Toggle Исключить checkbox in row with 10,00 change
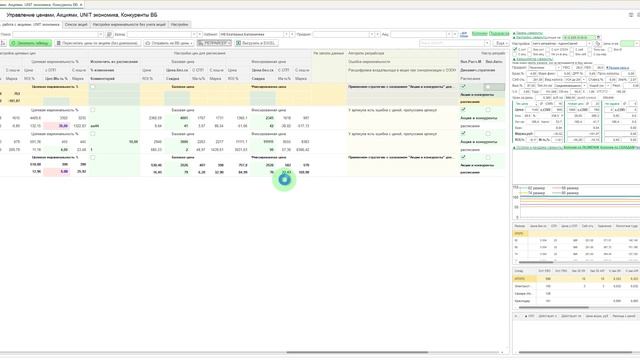 tap(93, 134)
